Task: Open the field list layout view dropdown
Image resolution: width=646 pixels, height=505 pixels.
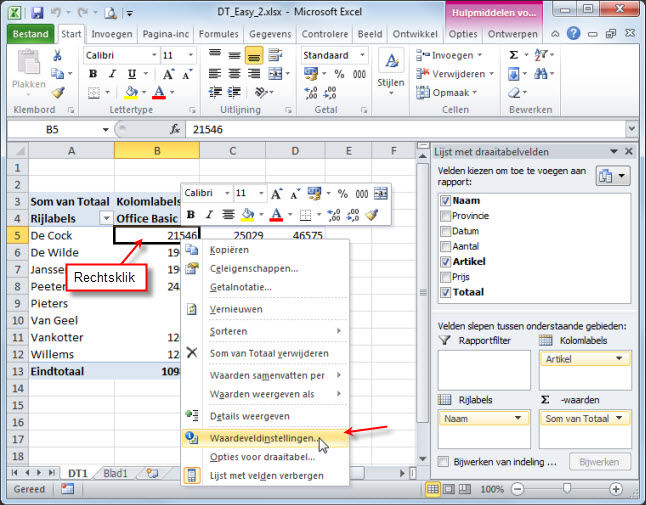Action: pyautogui.click(x=613, y=176)
